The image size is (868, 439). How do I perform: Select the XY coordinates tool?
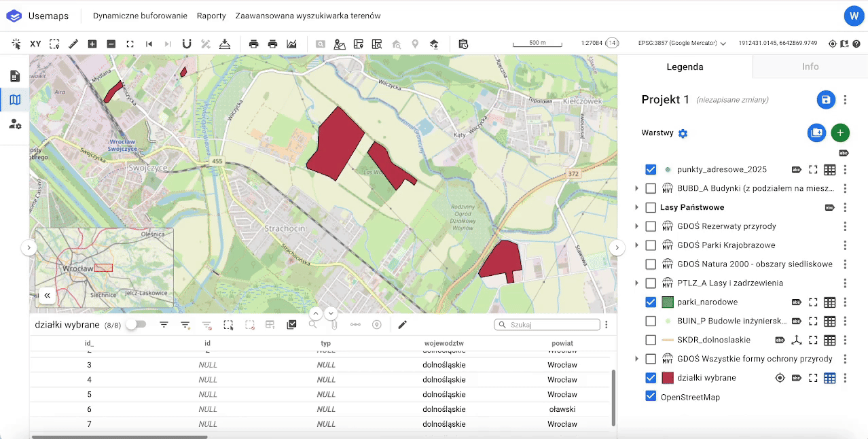(x=35, y=44)
